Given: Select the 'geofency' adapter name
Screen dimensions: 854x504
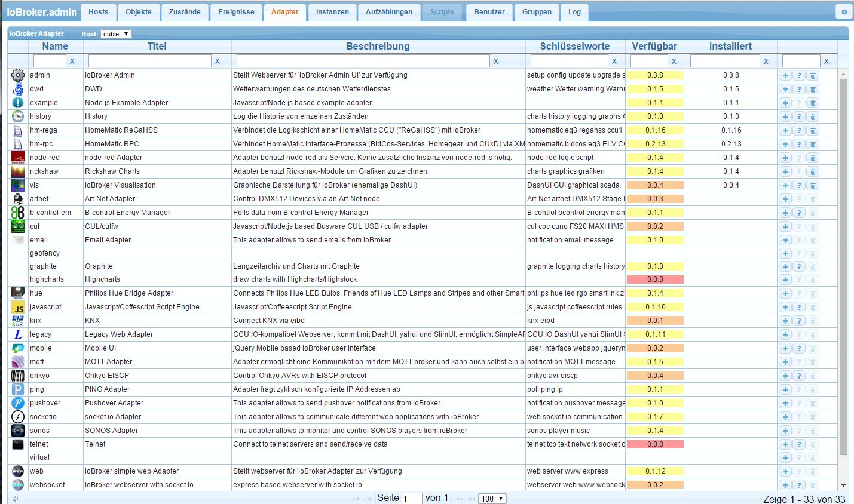Looking at the screenshot, I should pyautogui.click(x=45, y=253).
